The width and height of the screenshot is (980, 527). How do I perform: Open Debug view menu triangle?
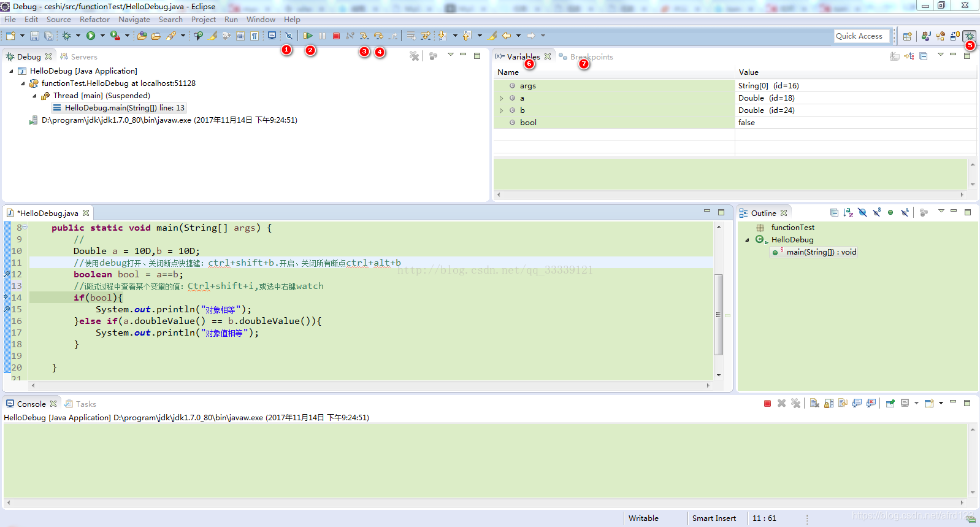coord(451,55)
